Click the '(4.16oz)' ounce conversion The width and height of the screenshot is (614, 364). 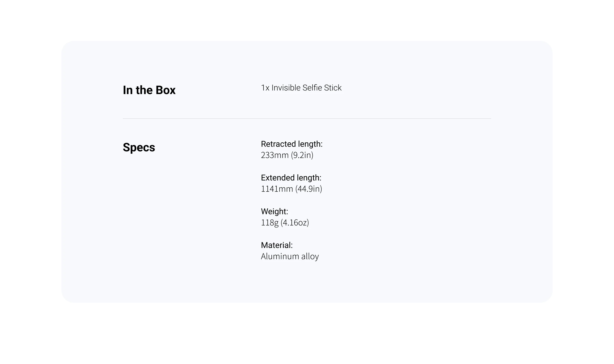(x=295, y=223)
